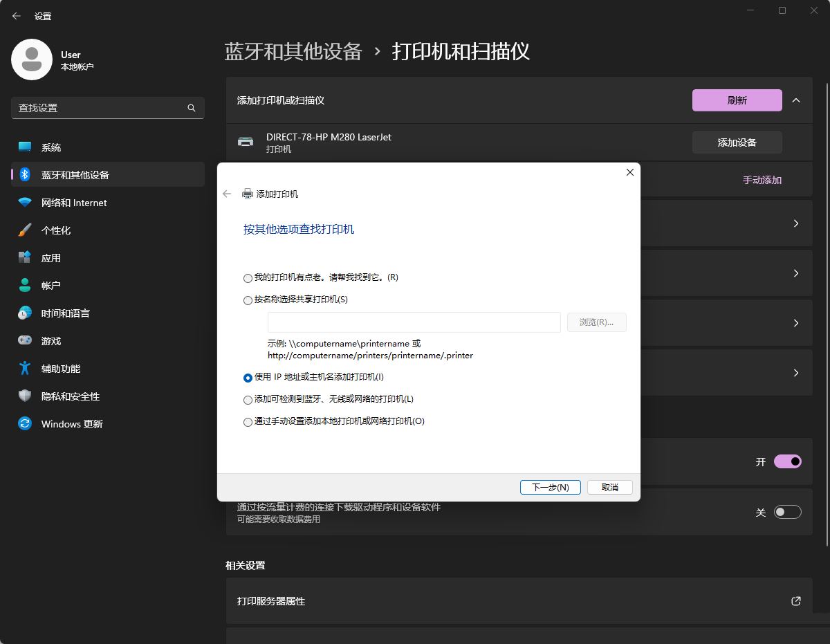830x644 pixels.
Task: Open 辅助功能 accessibility icon in sidebar
Action: tap(25, 368)
